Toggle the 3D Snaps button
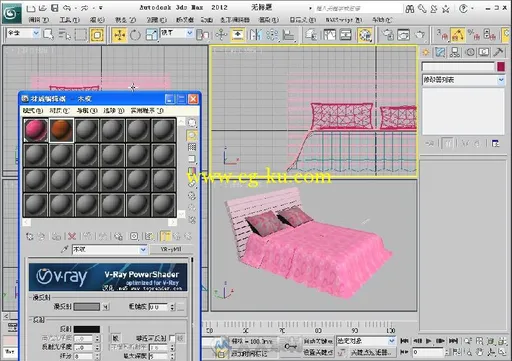The height and width of the screenshot is (361, 512). click(x=442, y=35)
